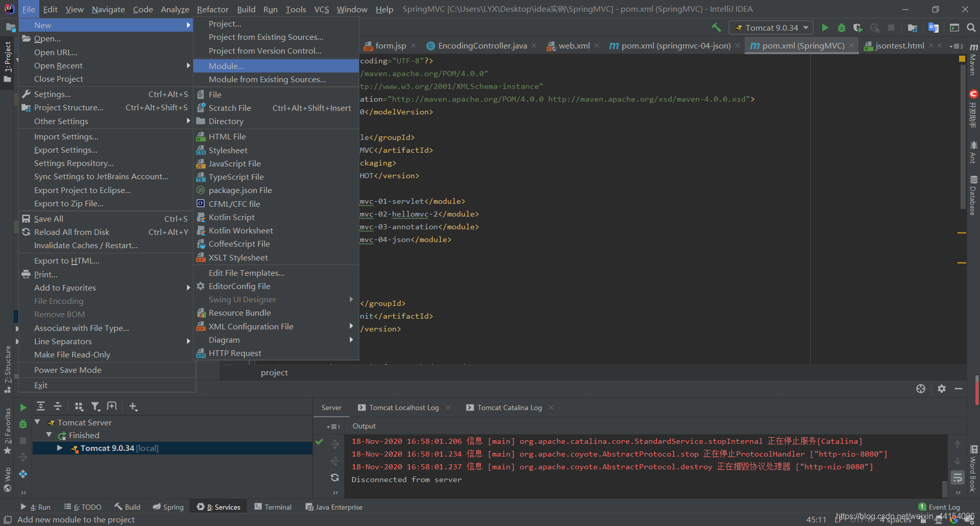The width and height of the screenshot is (980, 526).
Task: Click the crosshair locate icon in Services panel
Action: [x=921, y=389]
